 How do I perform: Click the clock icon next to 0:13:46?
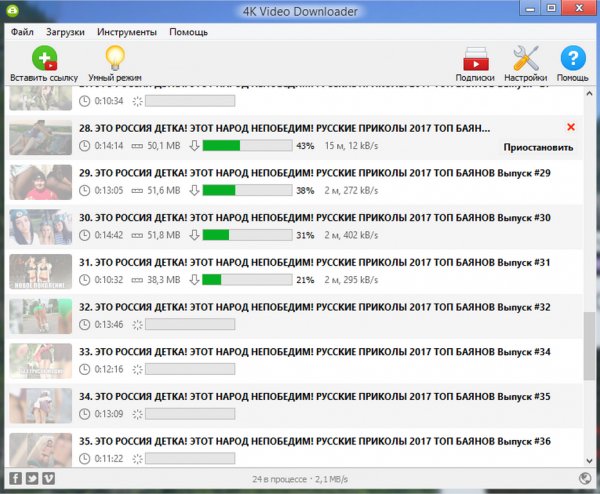pyautogui.click(x=84, y=325)
